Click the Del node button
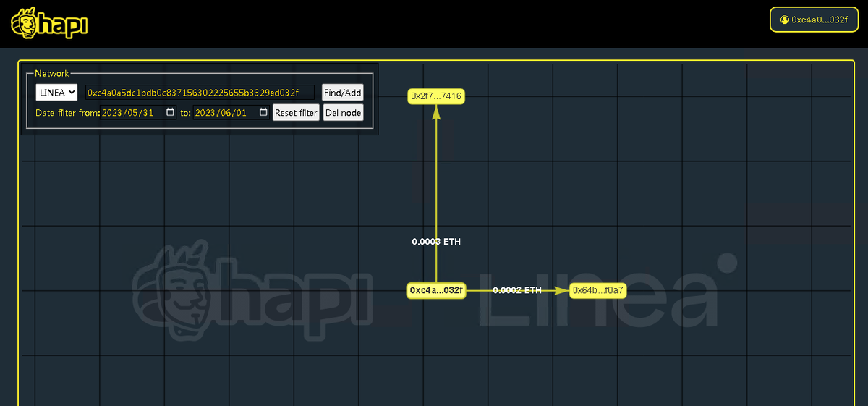This screenshot has height=406, width=868. point(343,113)
